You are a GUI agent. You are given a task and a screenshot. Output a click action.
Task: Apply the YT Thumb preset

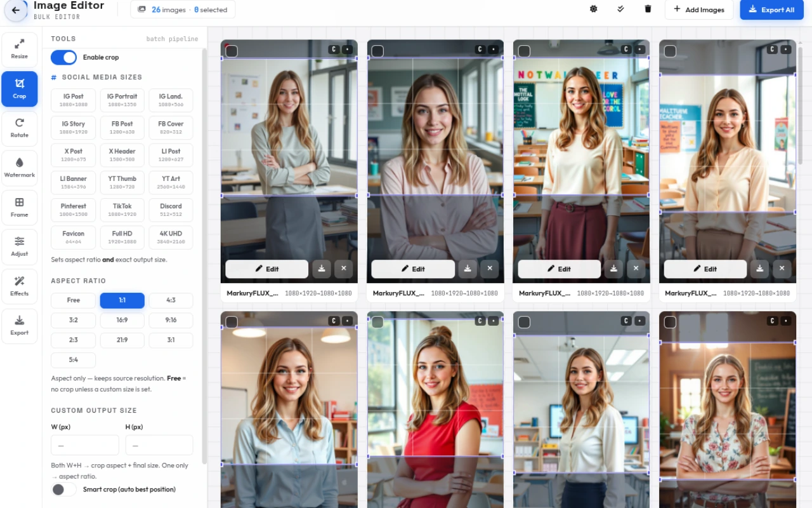click(x=122, y=182)
